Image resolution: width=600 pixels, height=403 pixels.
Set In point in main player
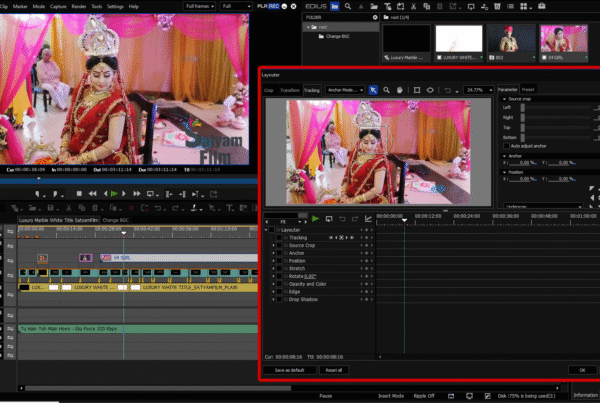pyautogui.click(x=37, y=194)
